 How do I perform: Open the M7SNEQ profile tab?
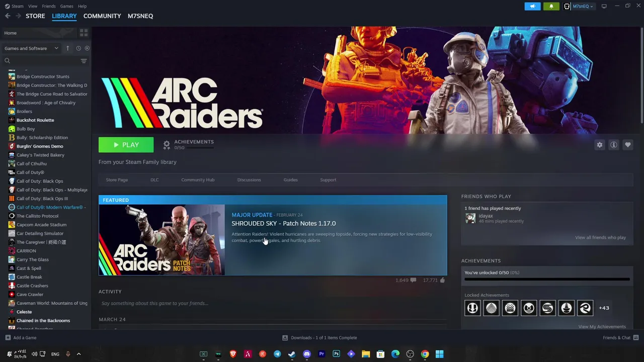click(140, 16)
